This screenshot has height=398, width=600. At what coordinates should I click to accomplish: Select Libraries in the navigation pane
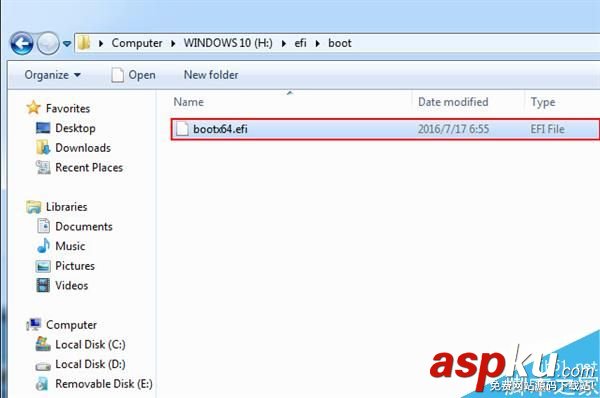pyautogui.click(x=67, y=207)
